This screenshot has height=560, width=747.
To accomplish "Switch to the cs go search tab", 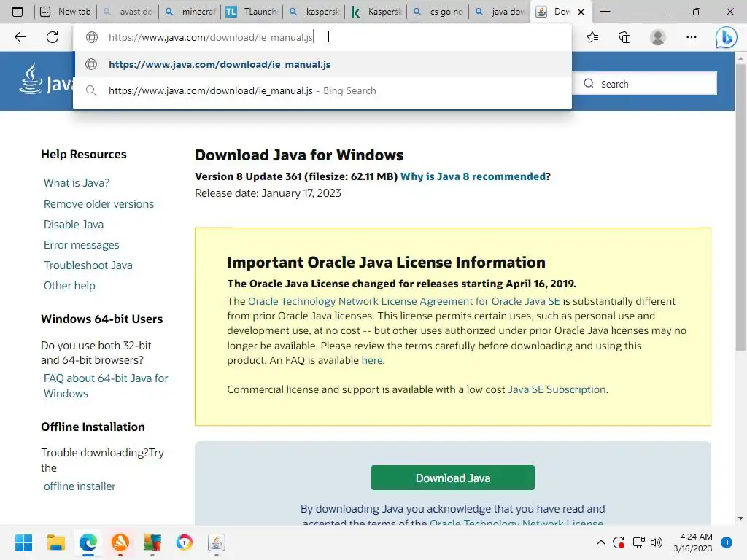I will point(438,12).
